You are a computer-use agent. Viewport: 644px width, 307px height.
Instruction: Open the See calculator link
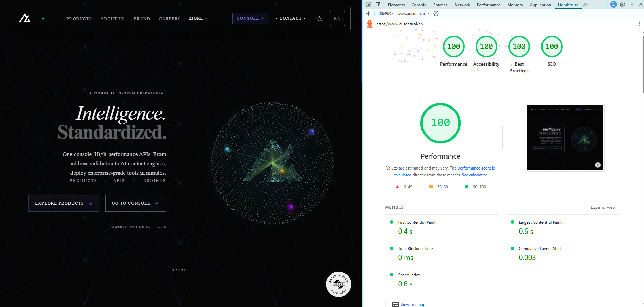tap(474, 175)
